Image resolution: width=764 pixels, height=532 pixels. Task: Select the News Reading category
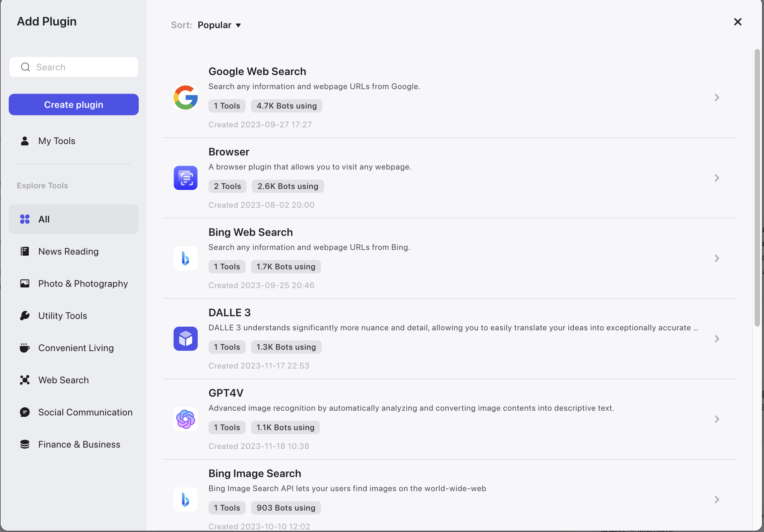[x=68, y=252]
